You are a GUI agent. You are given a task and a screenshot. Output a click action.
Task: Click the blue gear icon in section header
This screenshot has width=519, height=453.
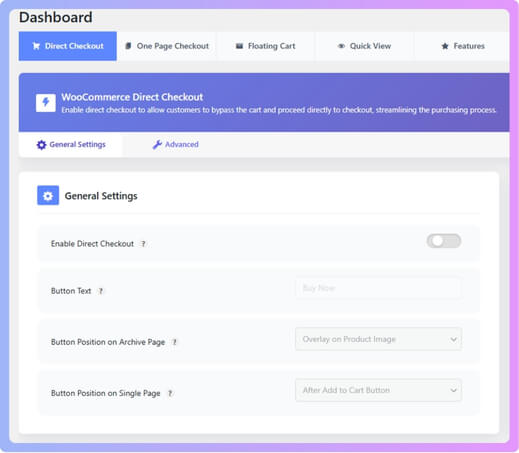[48, 195]
